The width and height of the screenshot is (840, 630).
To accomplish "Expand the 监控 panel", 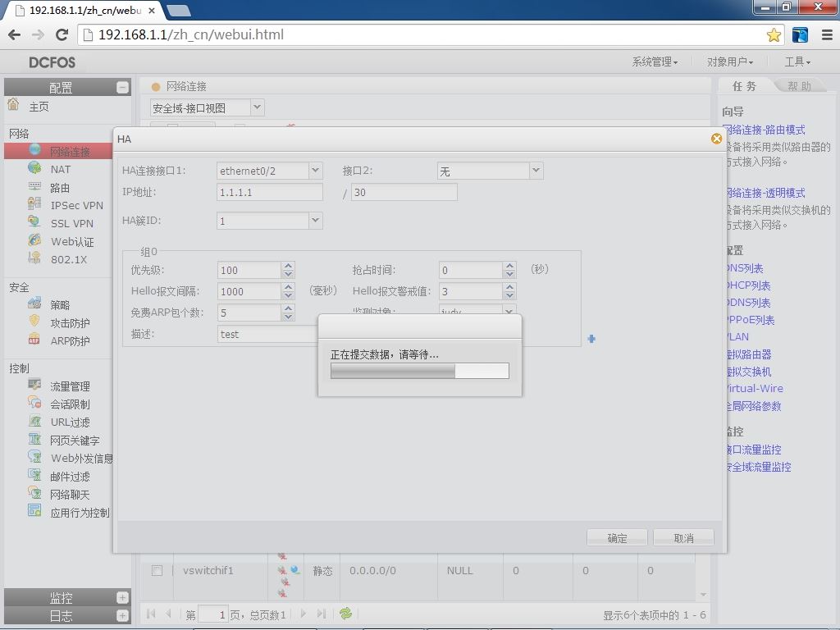I will point(122,597).
